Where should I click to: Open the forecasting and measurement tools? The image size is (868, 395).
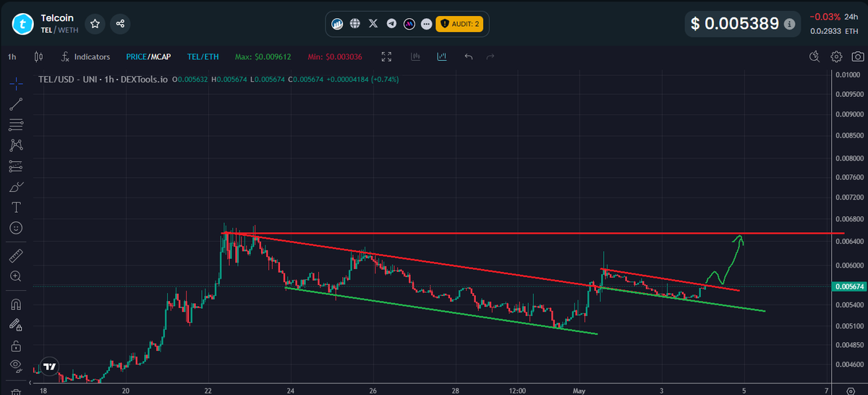tap(16, 166)
